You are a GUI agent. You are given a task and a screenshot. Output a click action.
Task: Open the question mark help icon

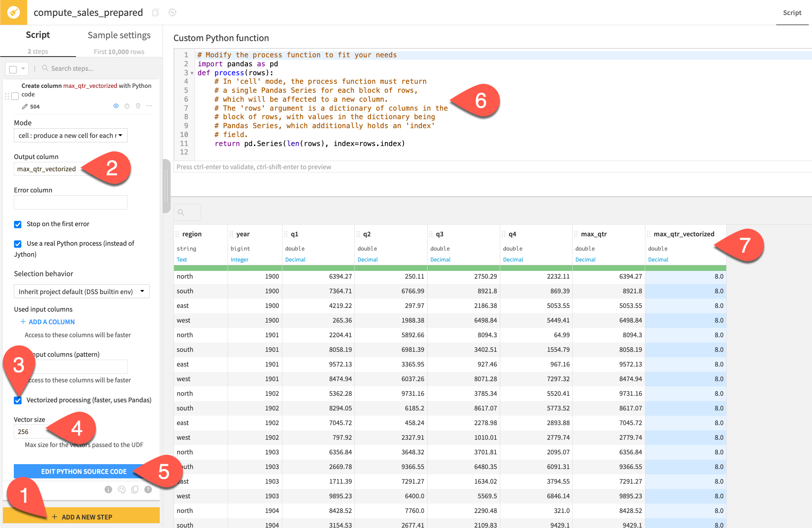pyautogui.click(x=148, y=489)
